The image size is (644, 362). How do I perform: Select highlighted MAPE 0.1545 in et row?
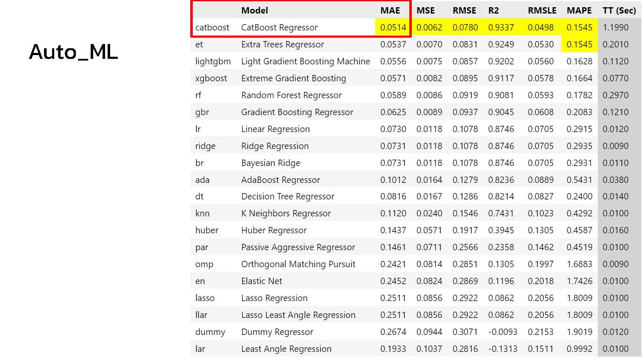coord(579,44)
